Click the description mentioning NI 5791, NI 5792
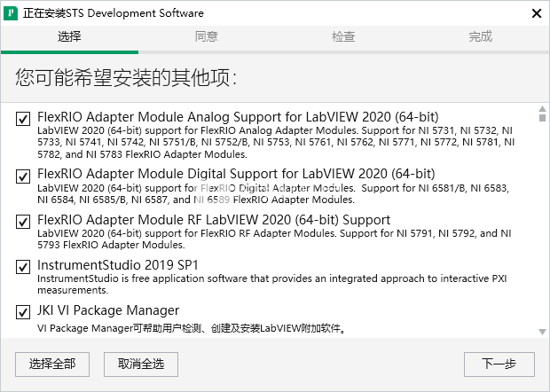 [x=274, y=239]
